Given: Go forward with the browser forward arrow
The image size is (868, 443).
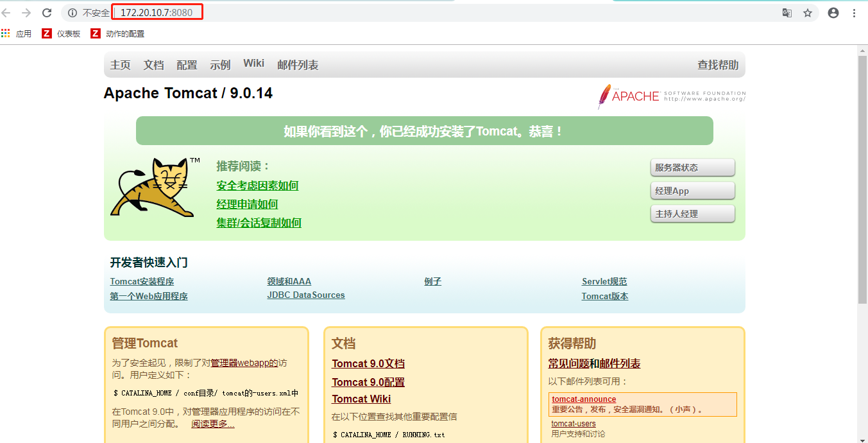Looking at the screenshot, I should coord(26,13).
